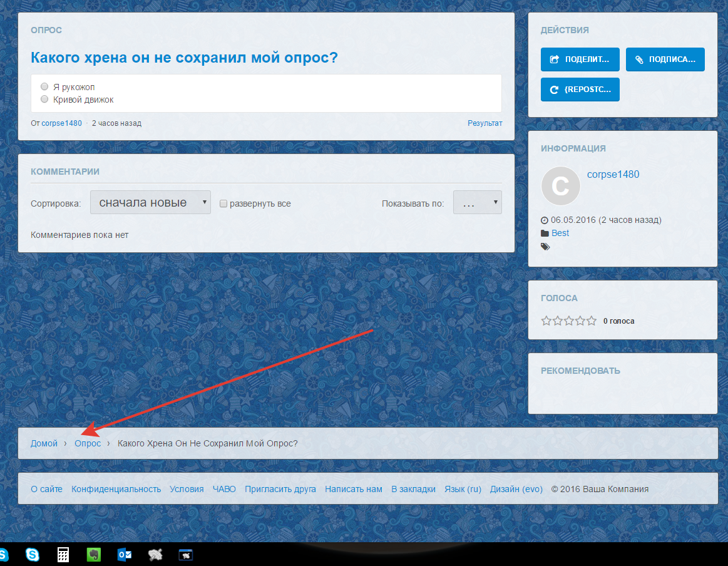The height and width of the screenshot is (566, 728).
Task: Click the 'Поделит...' share button
Action: pos(580,59)
